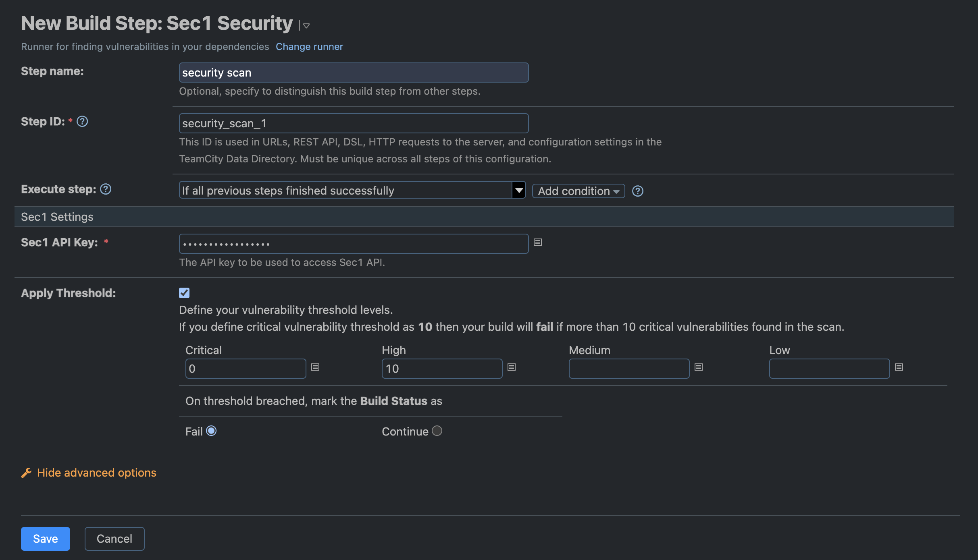Click the parameter icon next to Low field
This screenshot has height=560, width=978.
coord(899,367)
